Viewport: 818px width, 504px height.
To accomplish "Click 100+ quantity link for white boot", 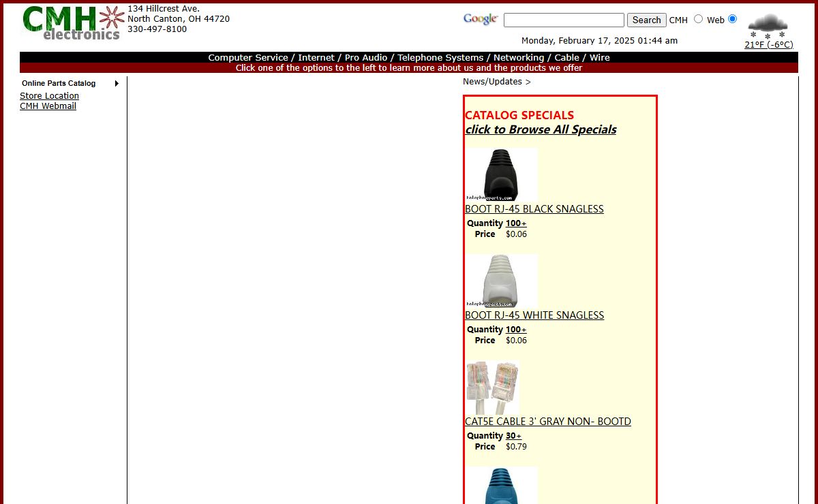I will pyautogui.click(x=516, y=330).
